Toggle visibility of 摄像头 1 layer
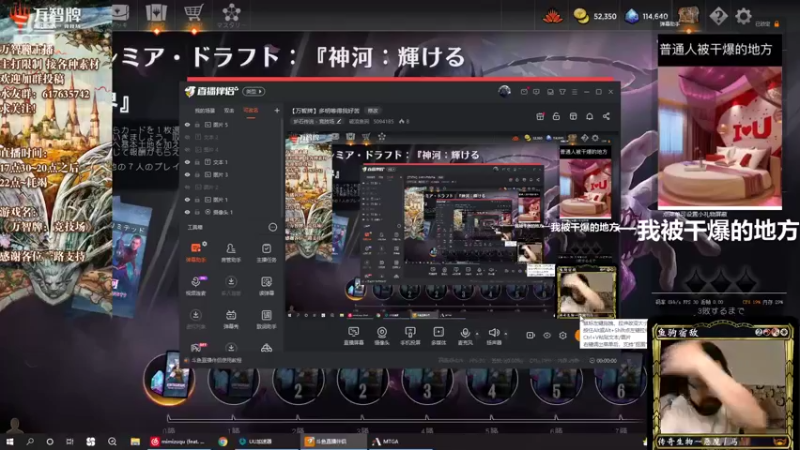 pos(187,212)
